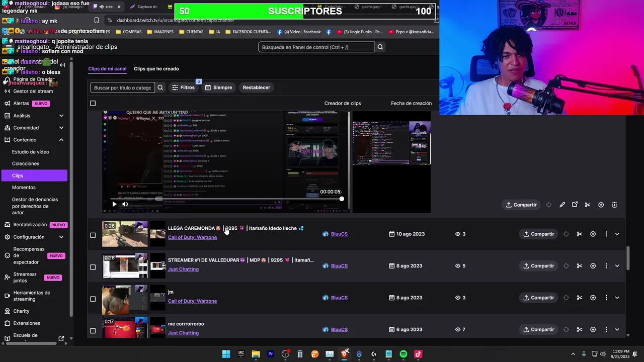Mute the expanded clip's audio
This screenshot has height=362, width=644.
125,204
